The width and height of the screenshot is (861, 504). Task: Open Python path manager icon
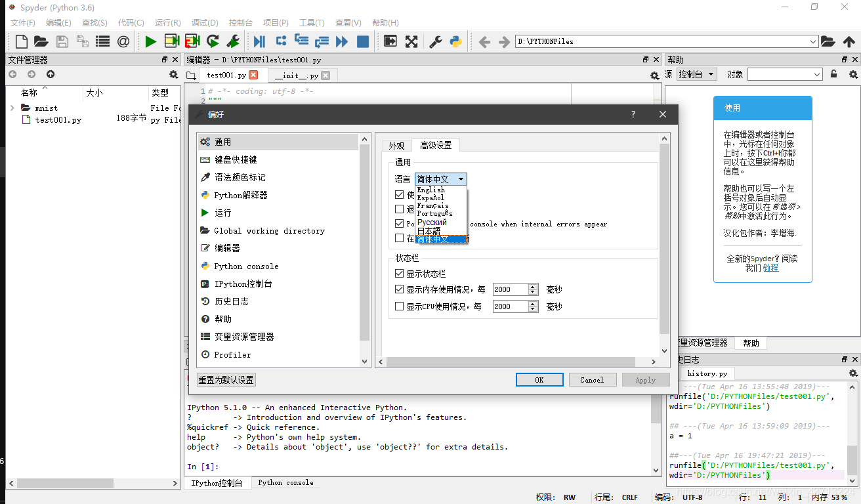(456, 41)
